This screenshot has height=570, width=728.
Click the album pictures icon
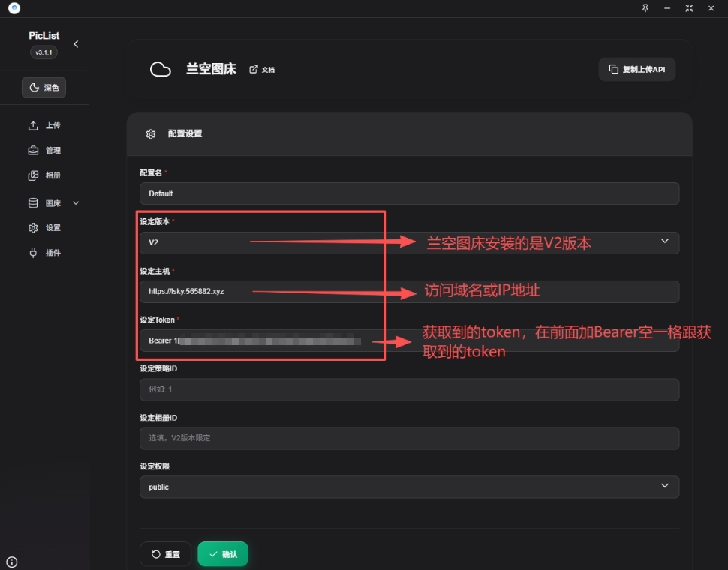point(33,175)
